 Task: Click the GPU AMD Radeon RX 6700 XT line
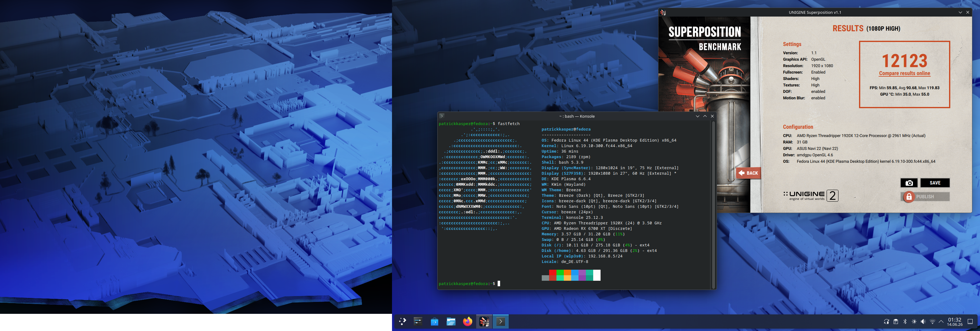coord(587,229)
